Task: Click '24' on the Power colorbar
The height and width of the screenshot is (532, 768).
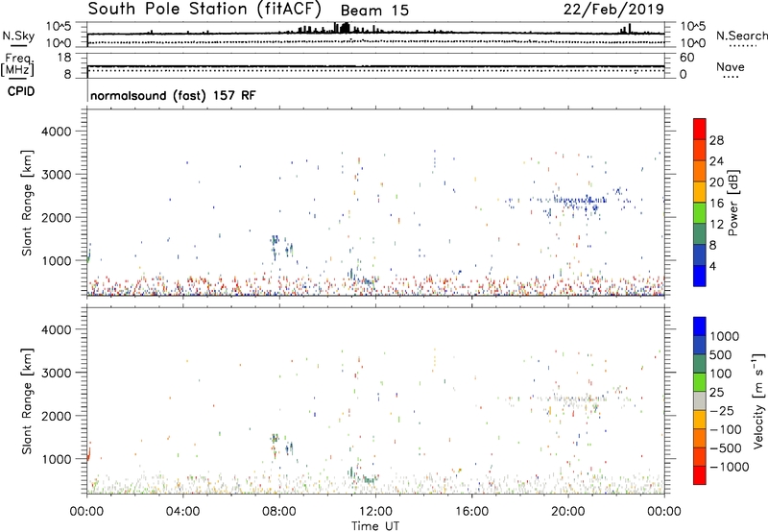Action: (716, 161)
